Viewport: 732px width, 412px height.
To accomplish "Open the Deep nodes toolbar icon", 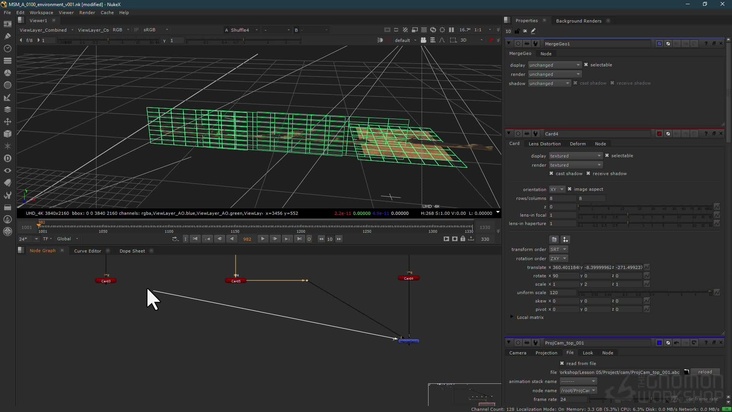I will [x=7, y=158].
